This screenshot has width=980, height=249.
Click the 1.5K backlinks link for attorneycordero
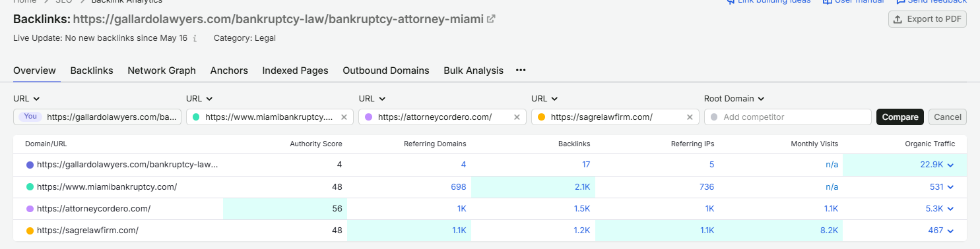click(x=582, y=209)
